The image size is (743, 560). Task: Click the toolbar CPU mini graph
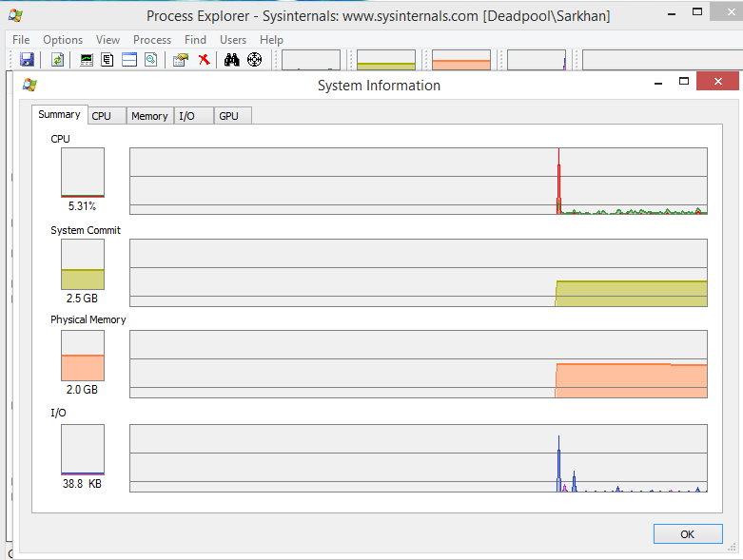click(311, 60)
